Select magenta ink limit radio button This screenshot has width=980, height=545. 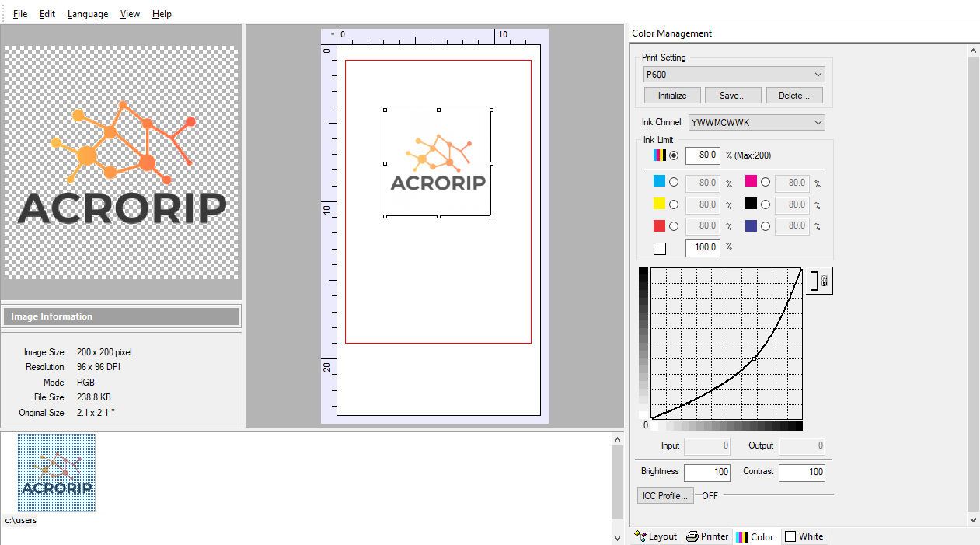tap(766, 182)
